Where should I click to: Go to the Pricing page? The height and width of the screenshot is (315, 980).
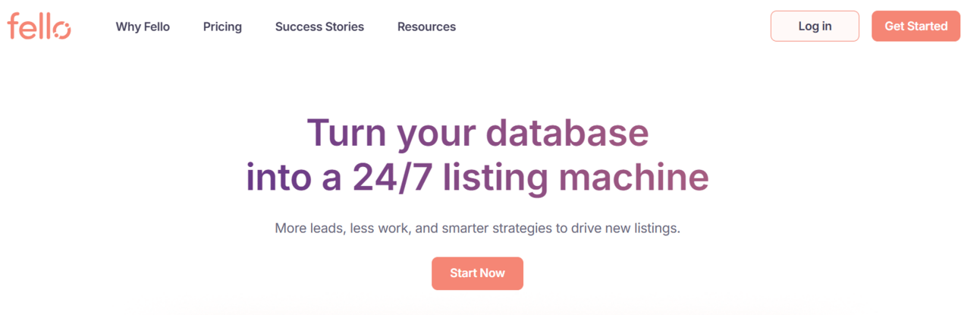(222, 27)
